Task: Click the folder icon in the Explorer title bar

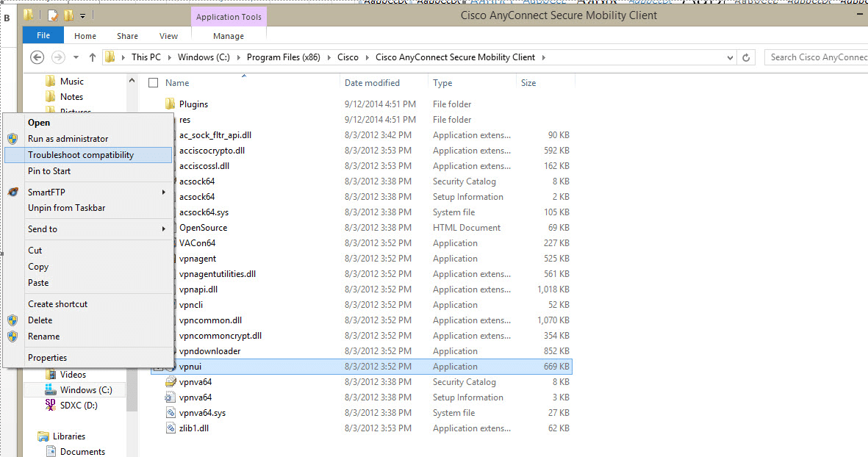Action: click(28, 15)
